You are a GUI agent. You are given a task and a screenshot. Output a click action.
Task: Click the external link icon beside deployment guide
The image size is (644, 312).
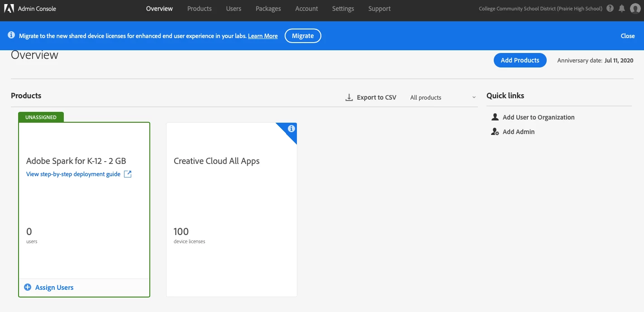pyautogui.click(x=128, y=174)
